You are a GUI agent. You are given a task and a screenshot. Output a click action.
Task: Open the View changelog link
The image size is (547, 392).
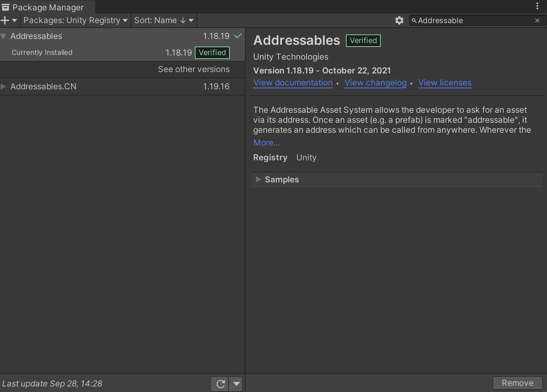pyautogui.click(x=376, y=83)
